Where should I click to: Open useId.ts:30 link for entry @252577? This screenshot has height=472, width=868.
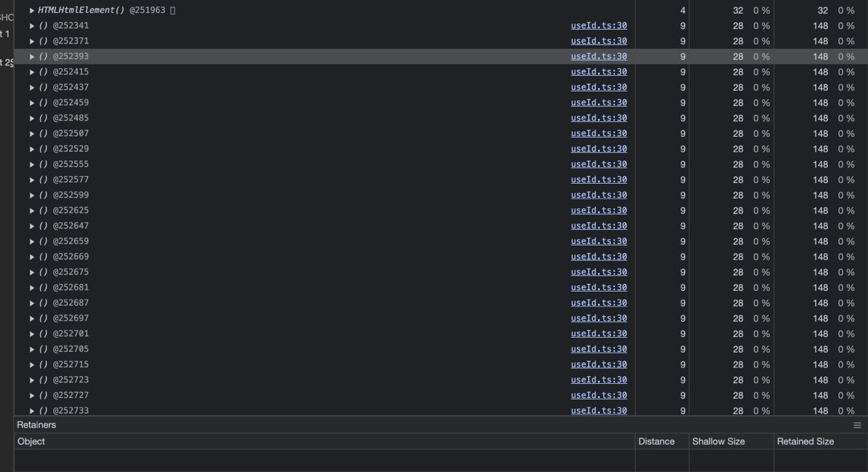tap(599, 179)
